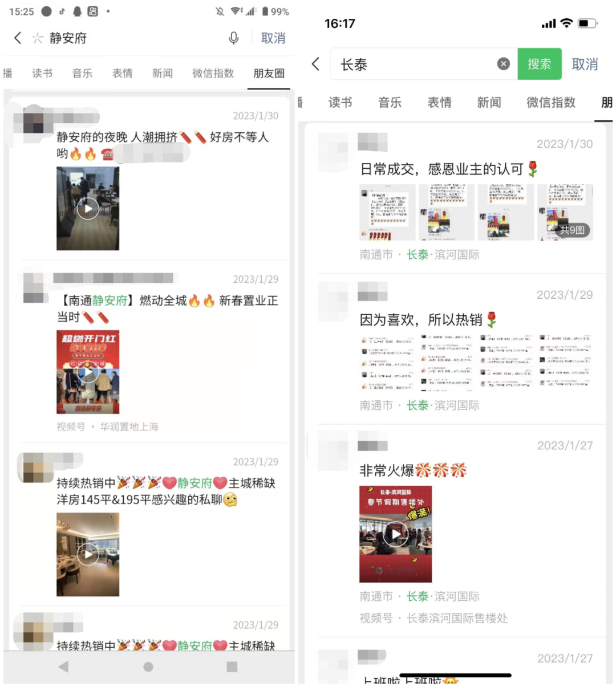Tap 取消 beside the 长泰 search
This screenshot has height=687, width=616.
[585, 64]
